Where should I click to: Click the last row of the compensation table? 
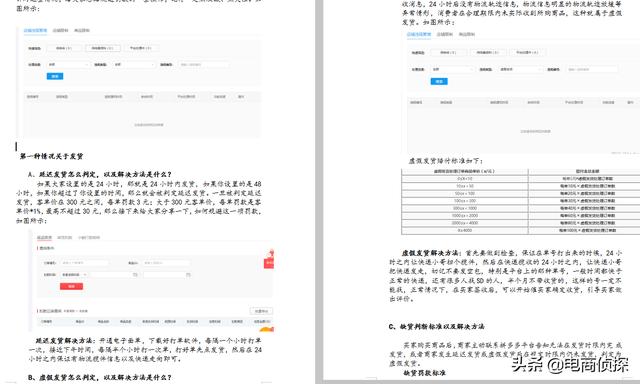(520, 231)
